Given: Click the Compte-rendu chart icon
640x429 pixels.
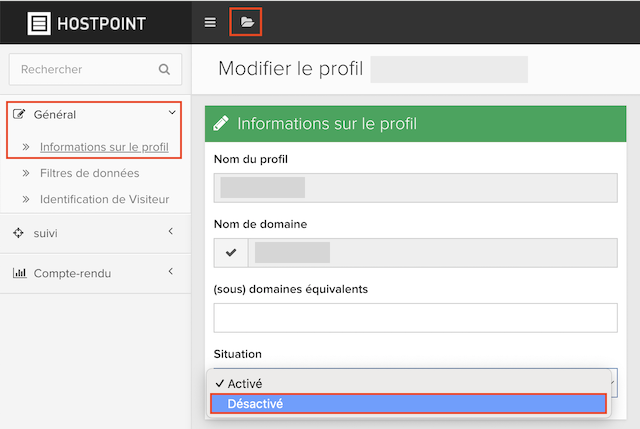Looking at the screenshot, I should (x=19, y=273).
